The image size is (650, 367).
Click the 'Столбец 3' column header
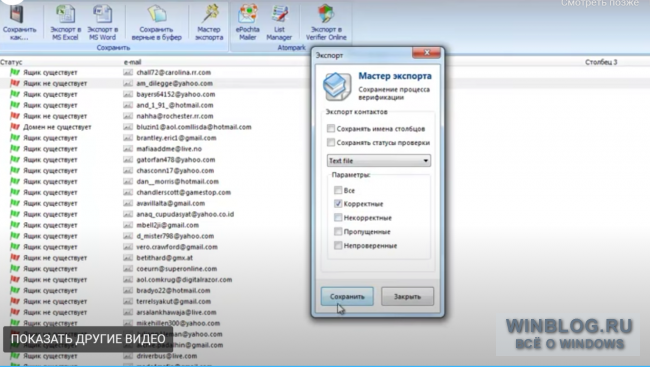(x=601, y=62)
